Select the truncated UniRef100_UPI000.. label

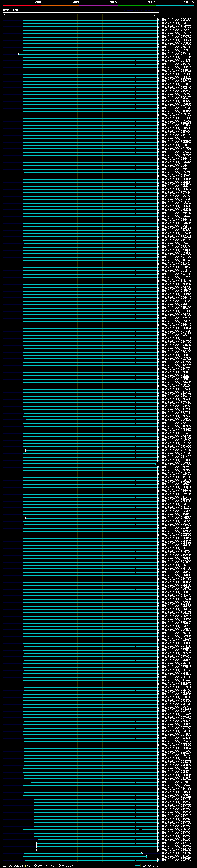179,460
